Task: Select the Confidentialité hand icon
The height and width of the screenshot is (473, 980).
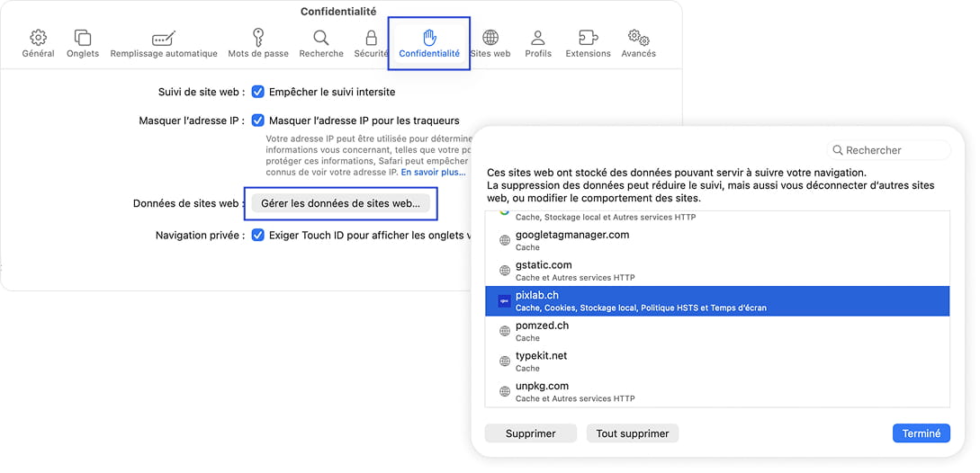Action: [x=428, y=38]
